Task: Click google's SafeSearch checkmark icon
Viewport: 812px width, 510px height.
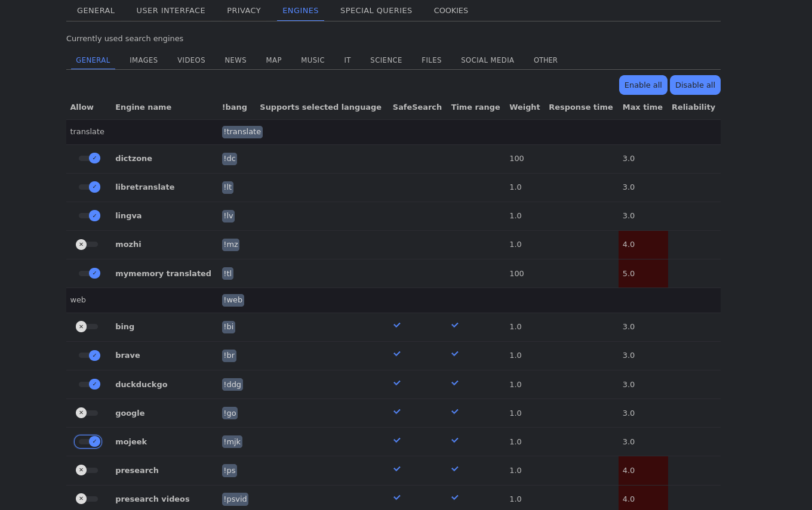Action: click(x=396, y=412)
